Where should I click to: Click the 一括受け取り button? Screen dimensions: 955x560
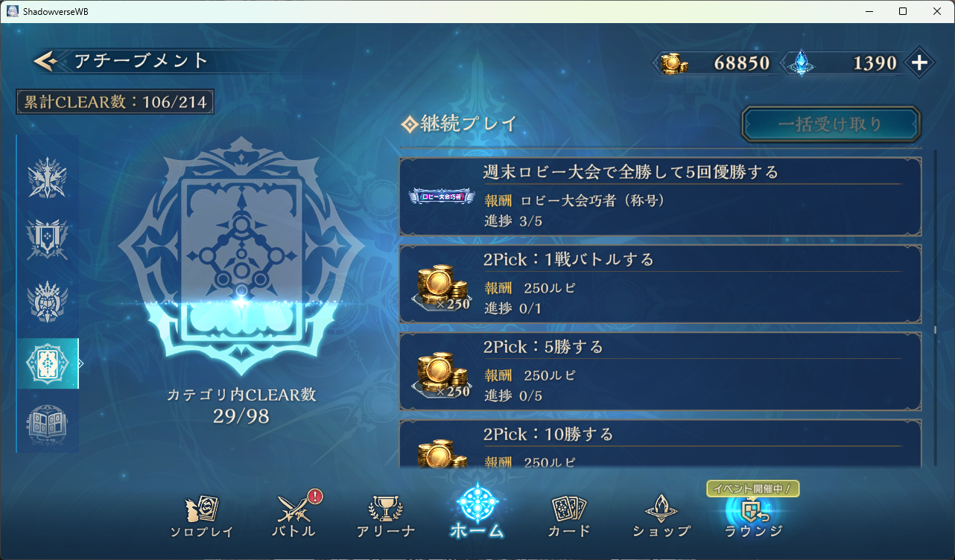[831, 124]
